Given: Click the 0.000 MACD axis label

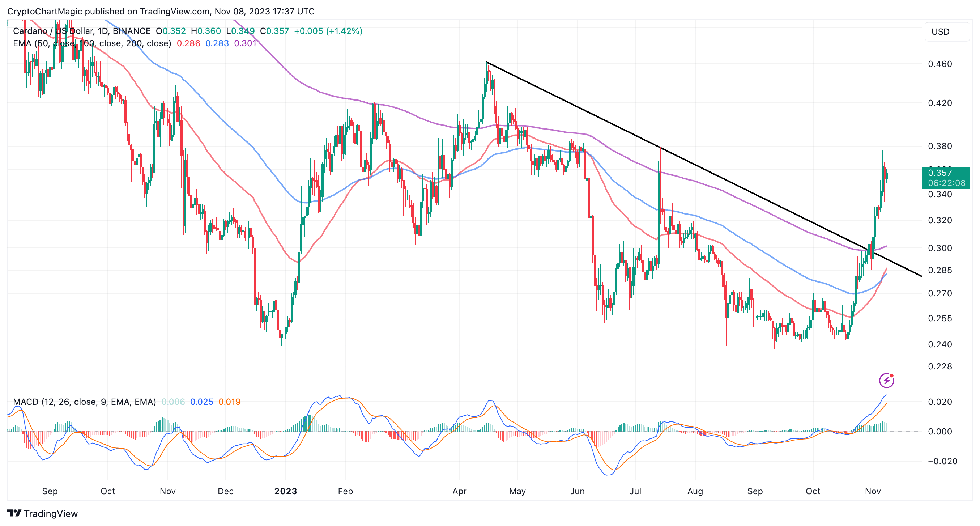Looking at the screenshot, I should (x=939, y=432).
